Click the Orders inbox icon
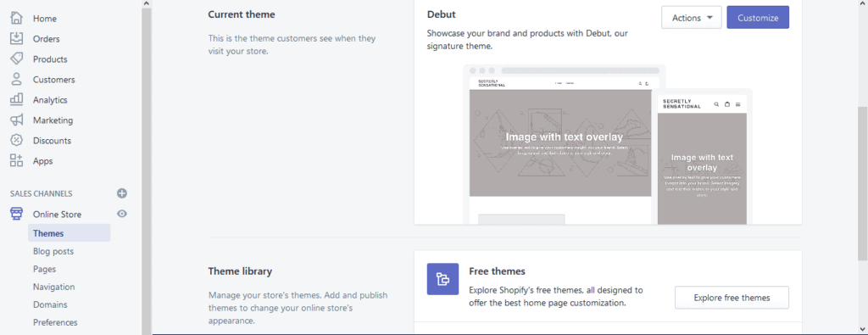 [17, 39]
